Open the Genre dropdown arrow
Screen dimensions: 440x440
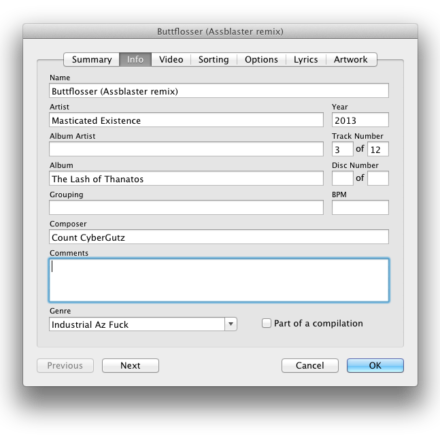tap(231, 324)
